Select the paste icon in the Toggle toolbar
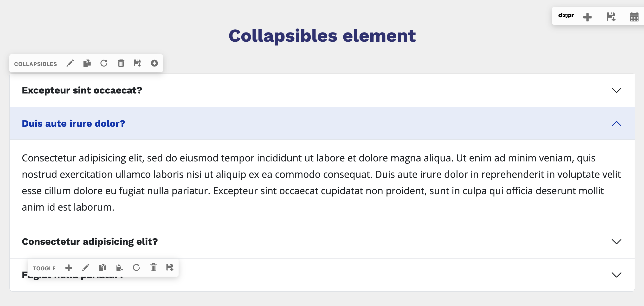644x306 pixels. (x=120, y=267)
